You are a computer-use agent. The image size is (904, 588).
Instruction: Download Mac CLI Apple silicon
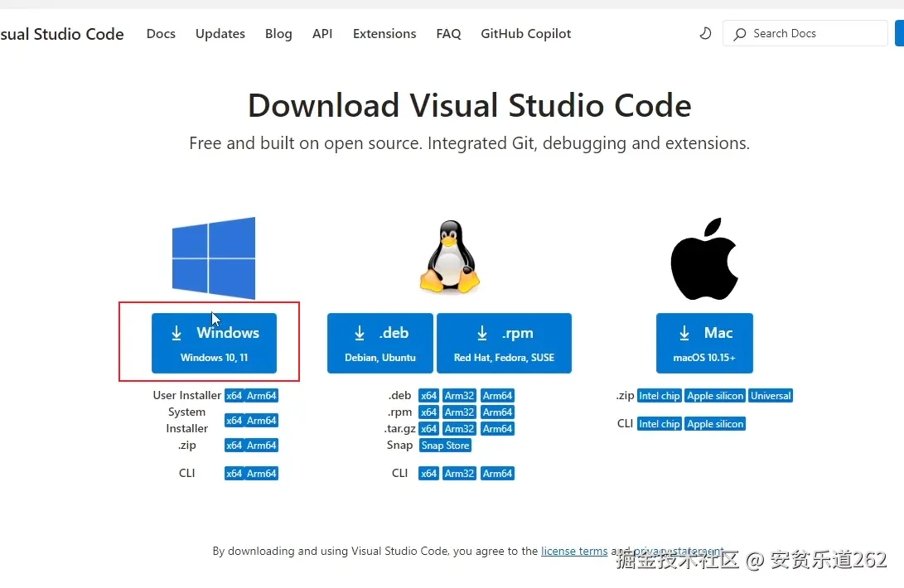coord(715,424)
